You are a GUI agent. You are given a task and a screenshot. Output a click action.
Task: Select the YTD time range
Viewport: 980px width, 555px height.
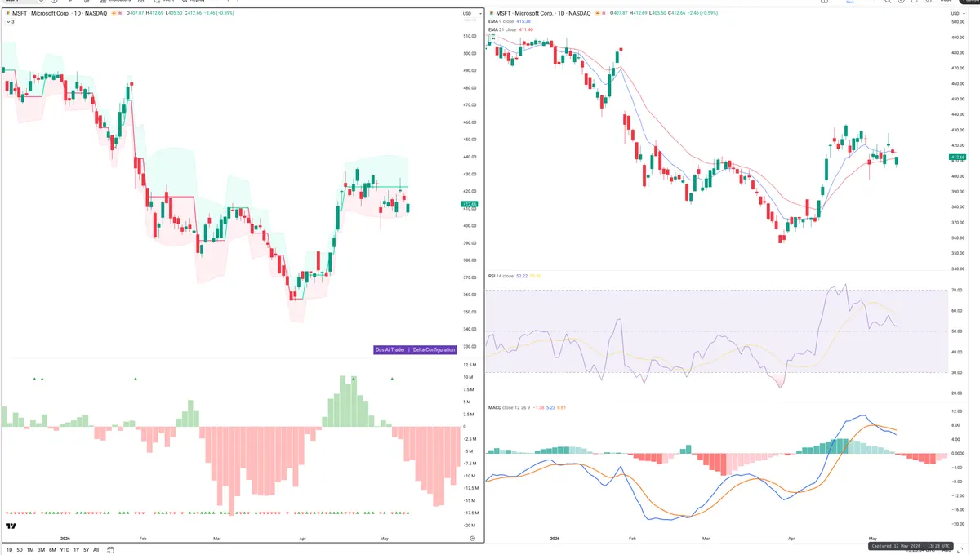point(65,550)
